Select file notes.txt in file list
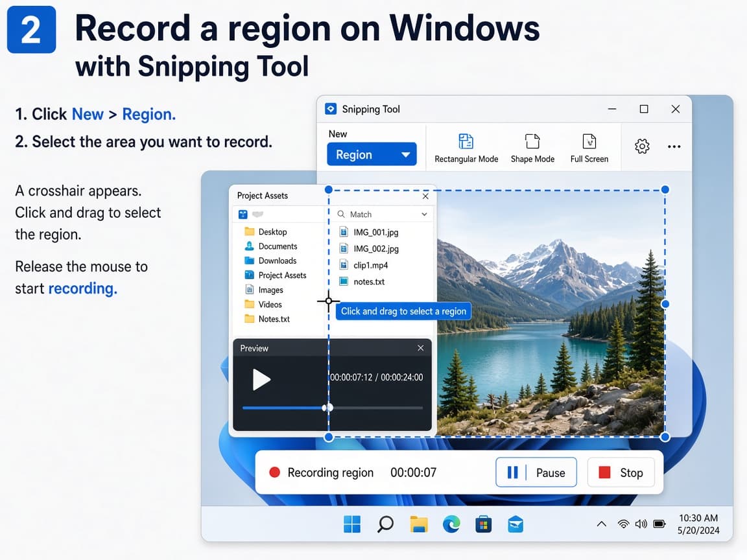 coord(362,281)
